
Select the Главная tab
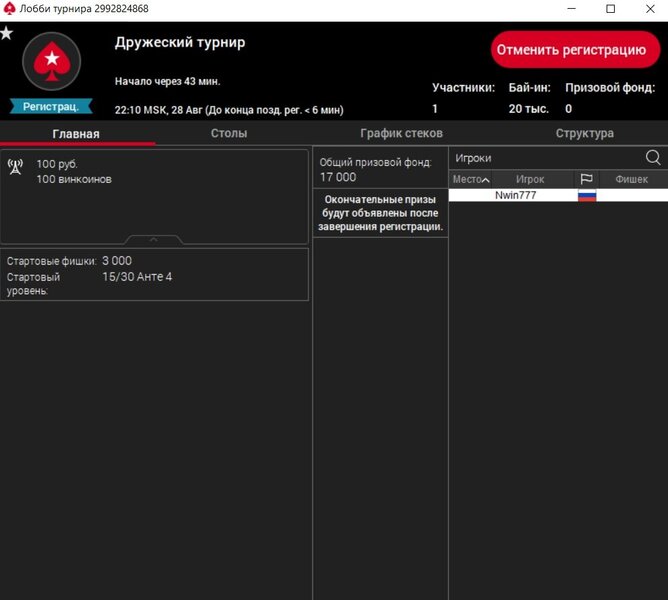tap(76, 134)
